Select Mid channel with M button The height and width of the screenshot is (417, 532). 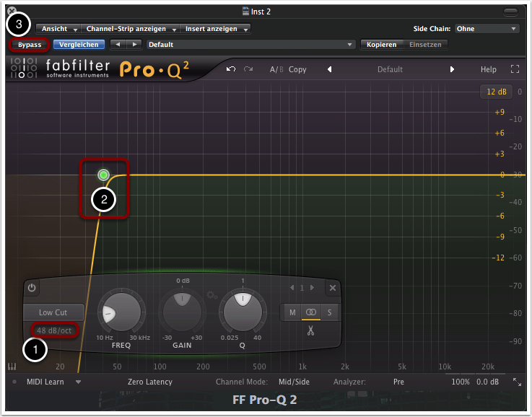click(292, 312)
